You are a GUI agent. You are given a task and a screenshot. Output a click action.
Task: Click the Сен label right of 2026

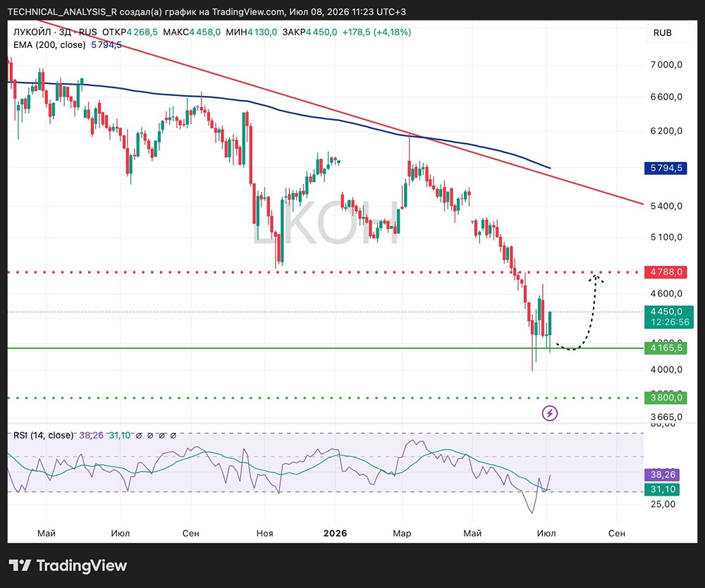tap(616, 533)
